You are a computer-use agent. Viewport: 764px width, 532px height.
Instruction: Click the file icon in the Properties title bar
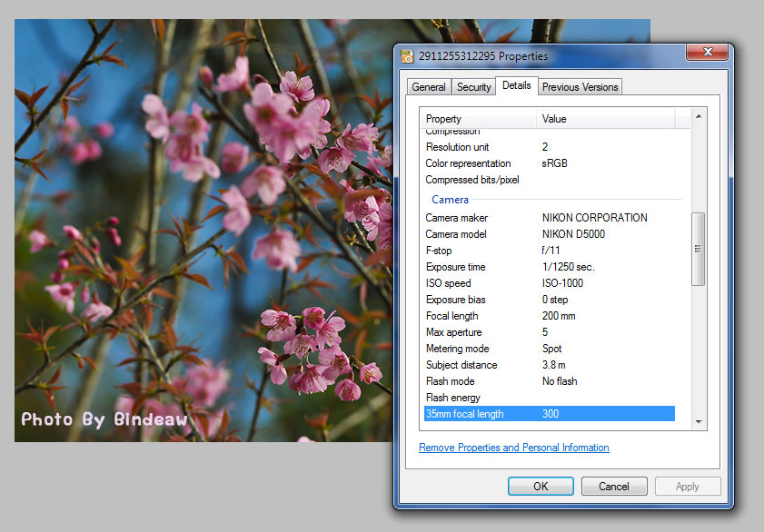click(x=407, y=55)
